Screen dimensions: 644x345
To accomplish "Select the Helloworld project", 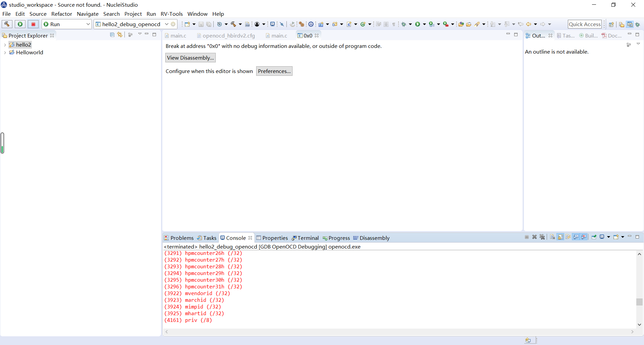I will [26, 53].
